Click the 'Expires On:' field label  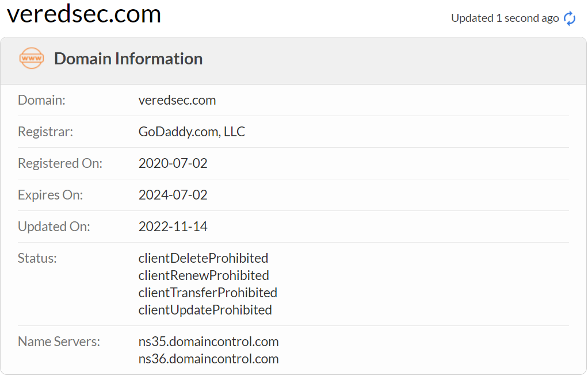(x=50, y=195)
